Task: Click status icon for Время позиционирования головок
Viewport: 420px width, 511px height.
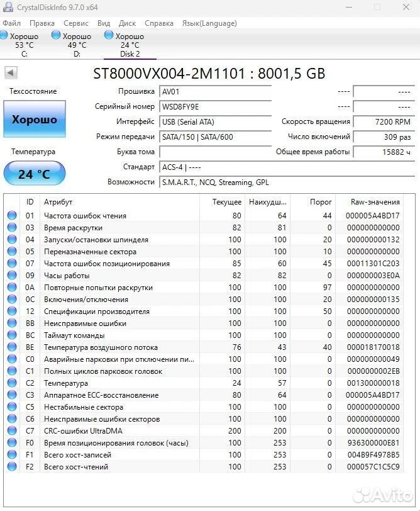Action: pyautogui.click(x=12, y=442)
